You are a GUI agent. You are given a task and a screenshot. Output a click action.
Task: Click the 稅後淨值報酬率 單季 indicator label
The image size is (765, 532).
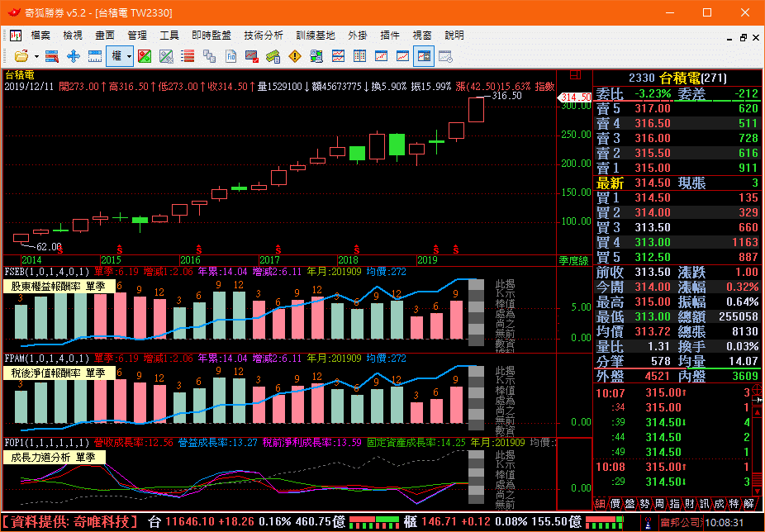coord(59,373)
